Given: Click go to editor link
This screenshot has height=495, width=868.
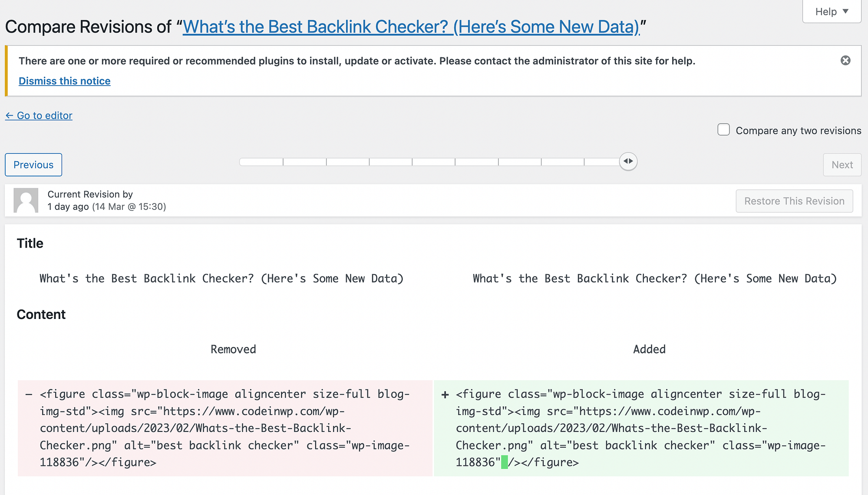Looking at the screenshot, I should click(39, 115).
